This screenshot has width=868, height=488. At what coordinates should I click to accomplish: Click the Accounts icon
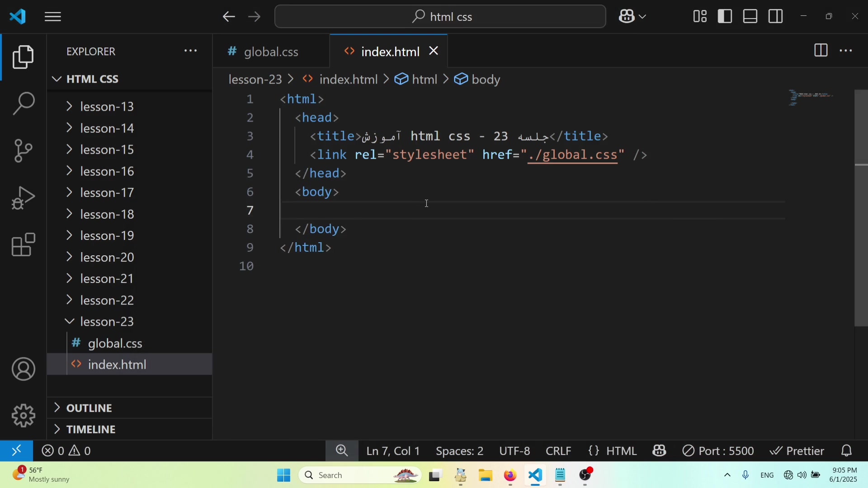pos(24,369)
